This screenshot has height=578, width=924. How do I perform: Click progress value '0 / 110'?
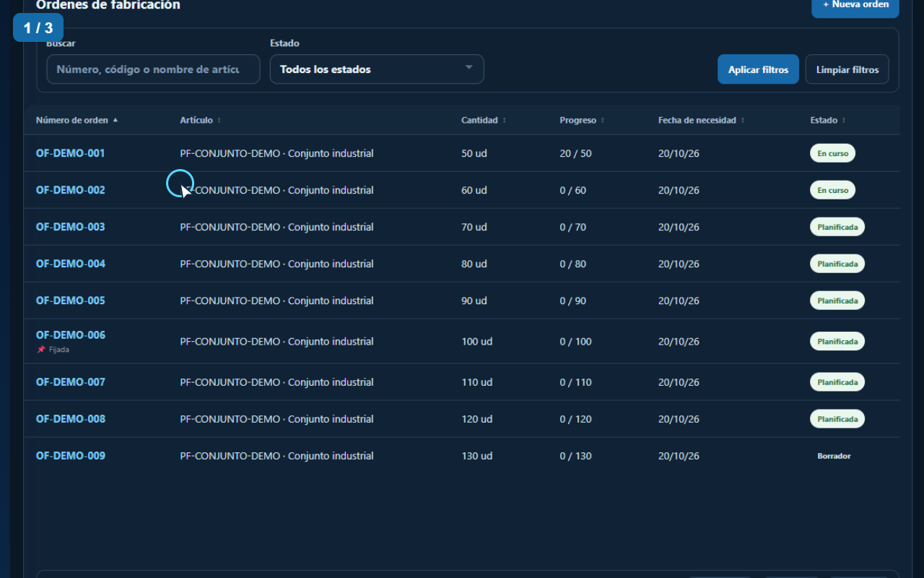[x=575, y=382]
